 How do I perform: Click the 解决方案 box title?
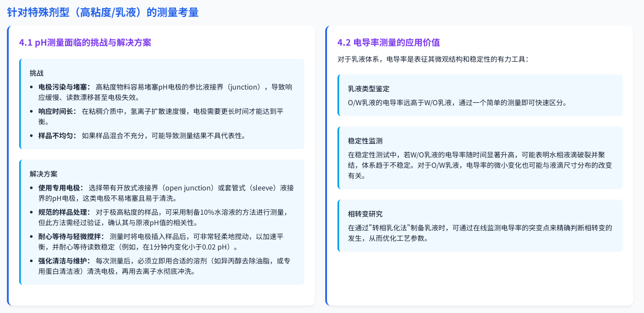pyautogui.click(x=43, y=174)
